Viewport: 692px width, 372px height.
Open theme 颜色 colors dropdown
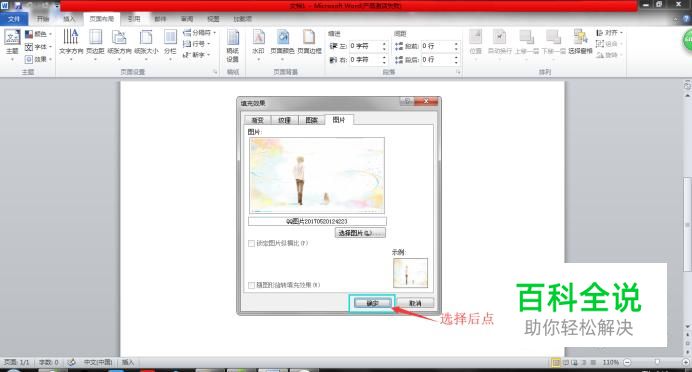[38, 34]
